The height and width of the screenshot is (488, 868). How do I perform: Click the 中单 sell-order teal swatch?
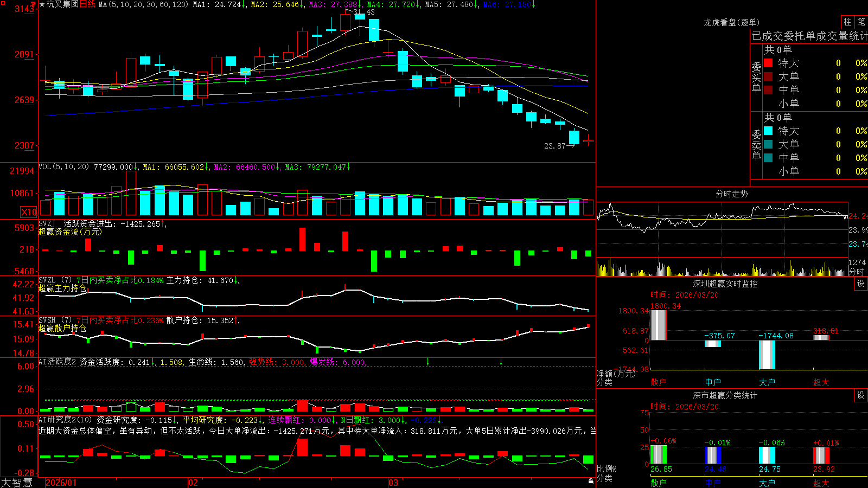(768, 157)
